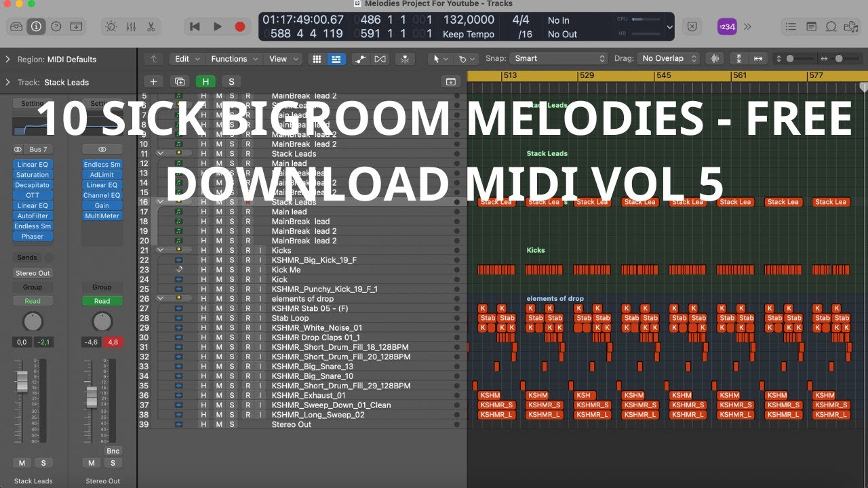Toggle Vertical Auto Zoom button
868x488 pixels.
[739, 59]
